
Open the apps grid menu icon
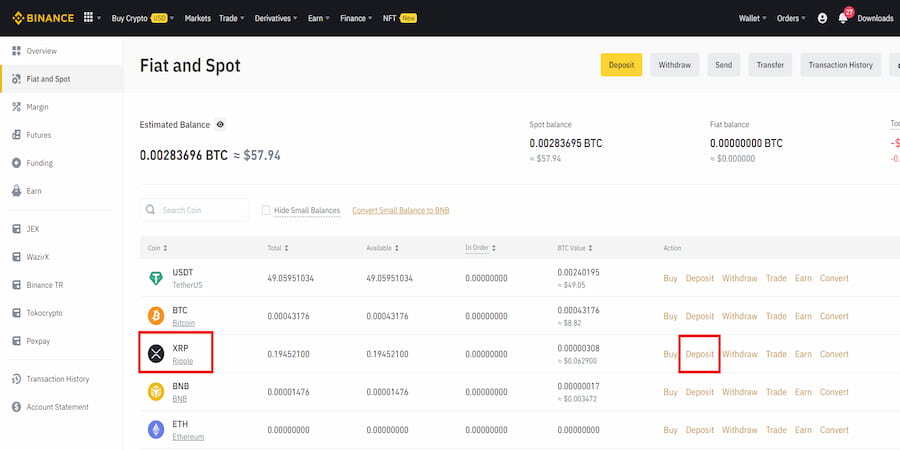[x=88, y=18]
